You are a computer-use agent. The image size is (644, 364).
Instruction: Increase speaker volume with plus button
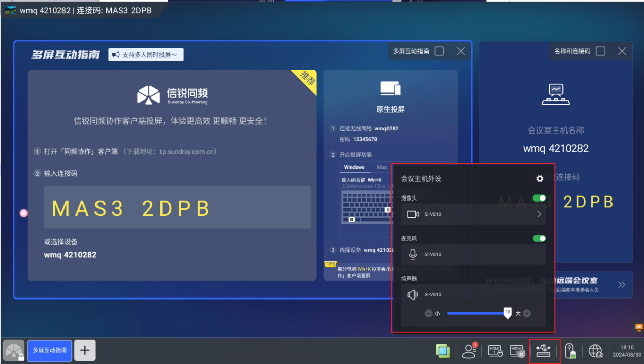coord(527,314)
